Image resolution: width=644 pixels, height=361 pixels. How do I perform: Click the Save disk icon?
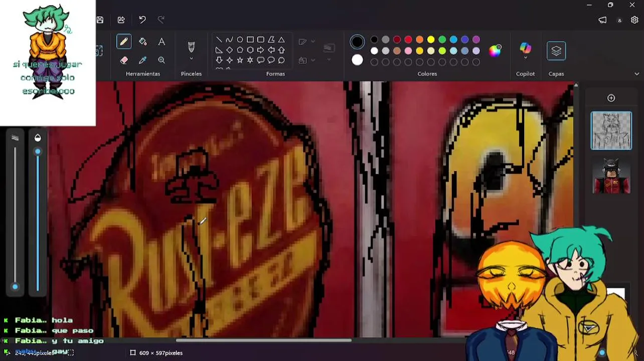click(100, 20)
